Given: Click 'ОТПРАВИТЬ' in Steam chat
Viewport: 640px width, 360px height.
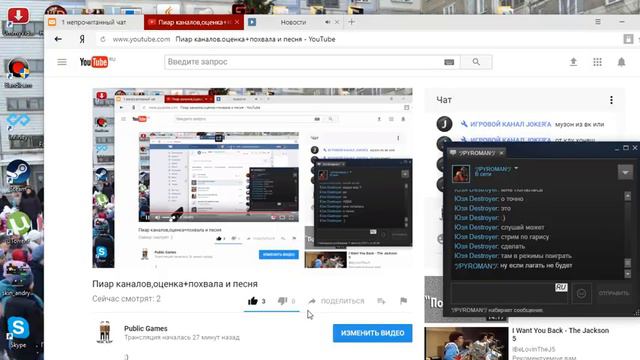Looking at the screenshot, I should (613, 293).
